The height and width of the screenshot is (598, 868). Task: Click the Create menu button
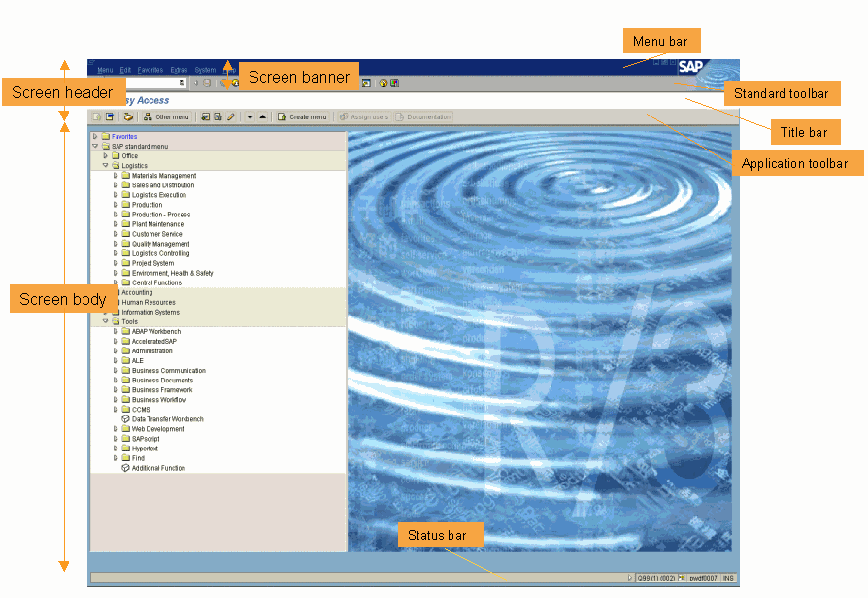[x=302, y=117]
